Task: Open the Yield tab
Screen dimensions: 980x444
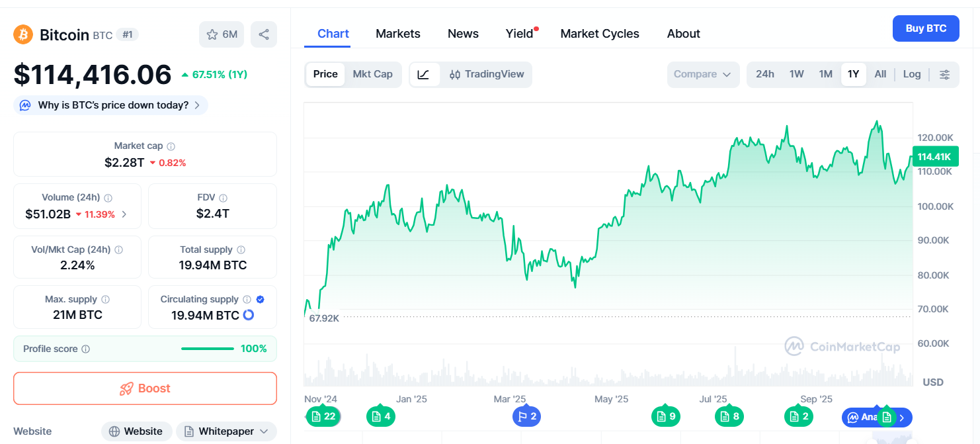Action: pyautogui.click(x=520, y=34)
